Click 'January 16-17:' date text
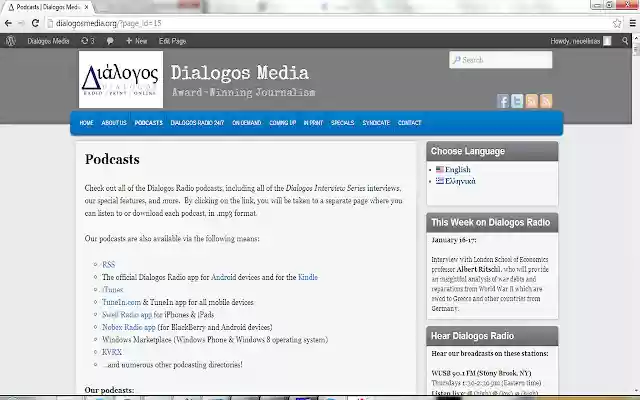Screen dimensions: 640x400 [x=454, y=240]
